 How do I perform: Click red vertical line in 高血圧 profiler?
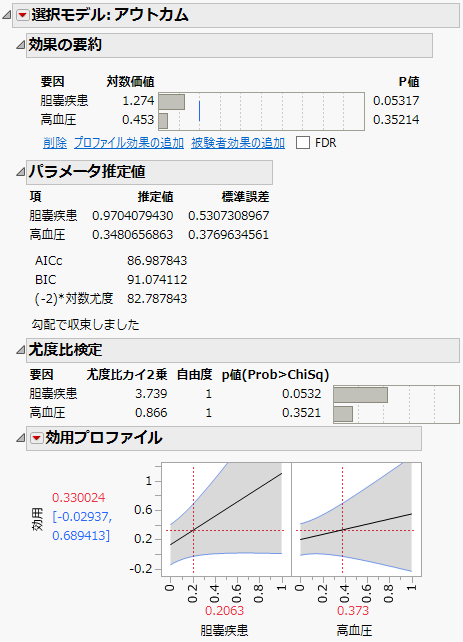[x=342, y=519]
